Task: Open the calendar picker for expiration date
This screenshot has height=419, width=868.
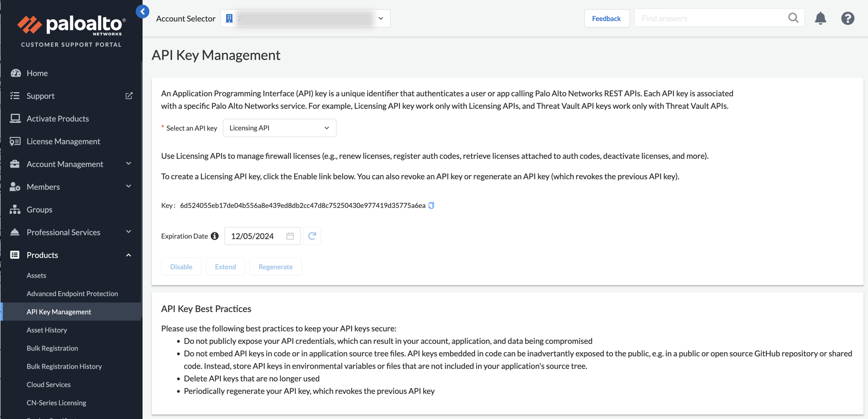Action: click(290, 236)
